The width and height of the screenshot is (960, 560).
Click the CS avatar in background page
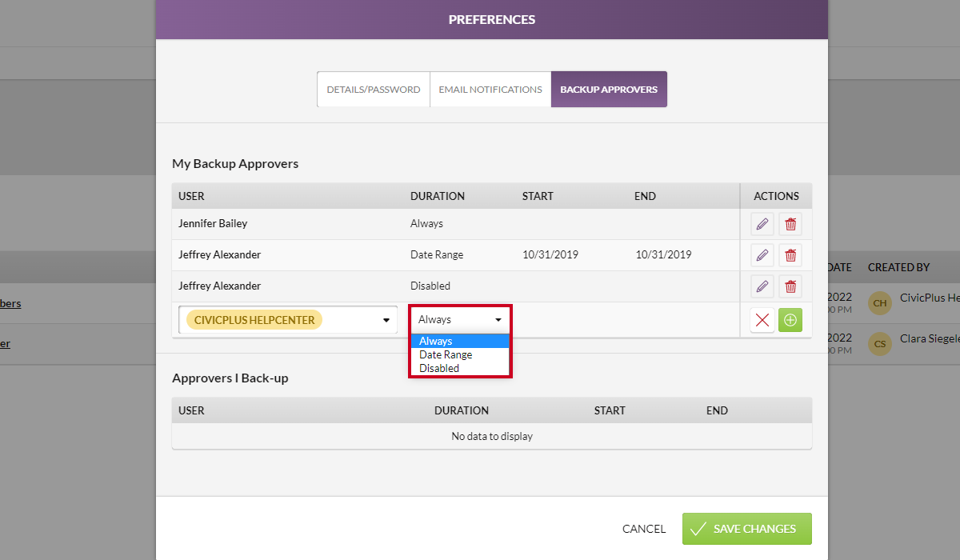point(880,344)
